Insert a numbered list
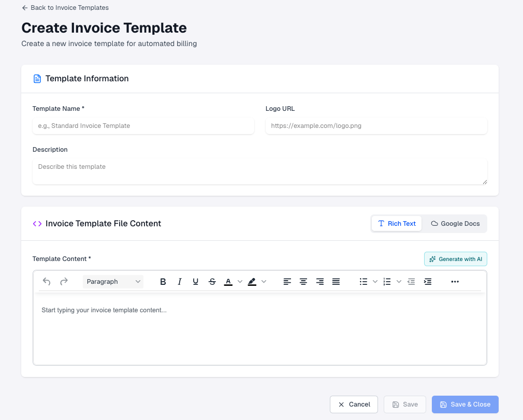The height and width of the screenshot is (420, 523). pos(387,282)
